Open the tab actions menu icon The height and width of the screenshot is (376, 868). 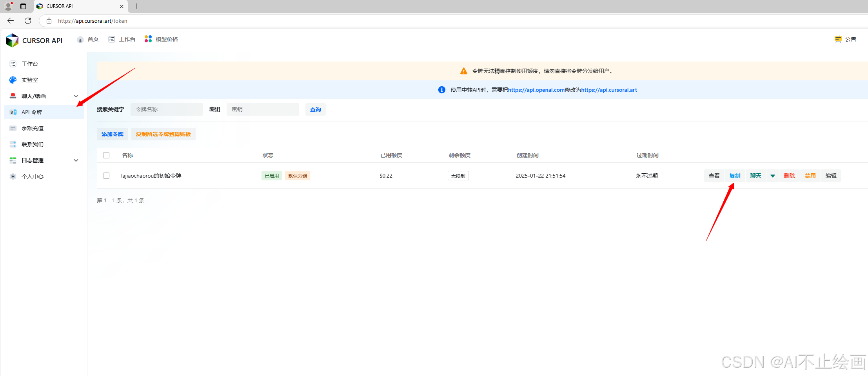[23, 6]
